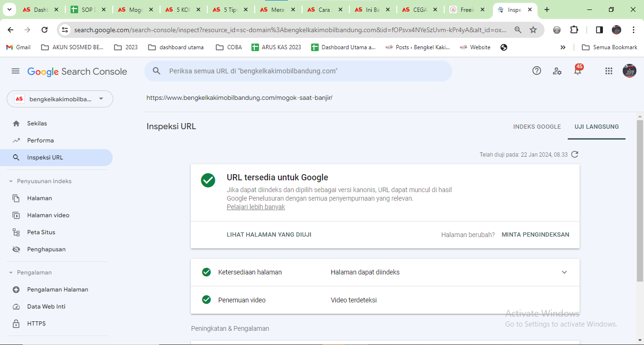Open the Gmail bookmark

18,47
